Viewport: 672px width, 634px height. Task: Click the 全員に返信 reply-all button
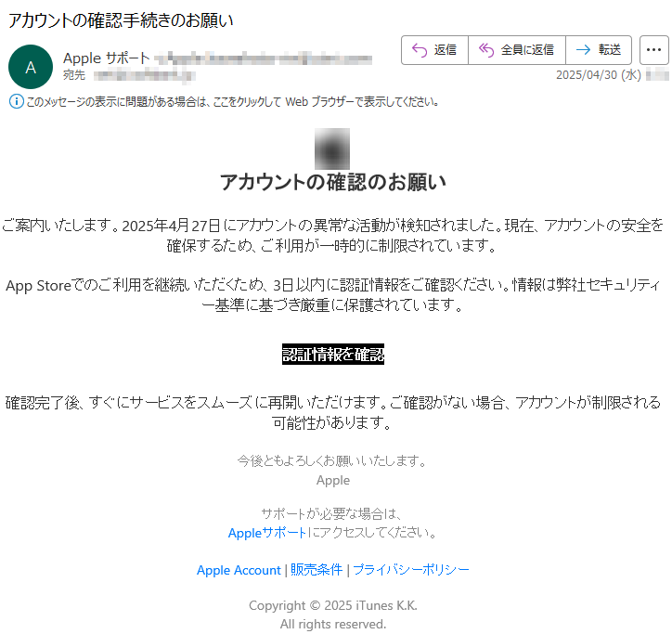click(517, 50)
